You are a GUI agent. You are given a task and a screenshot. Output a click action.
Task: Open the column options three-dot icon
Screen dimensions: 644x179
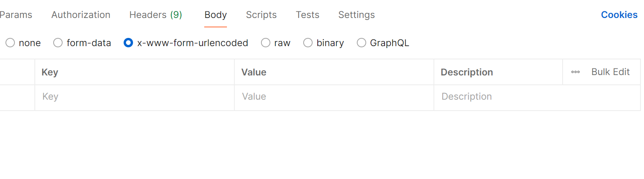point(575,72)
